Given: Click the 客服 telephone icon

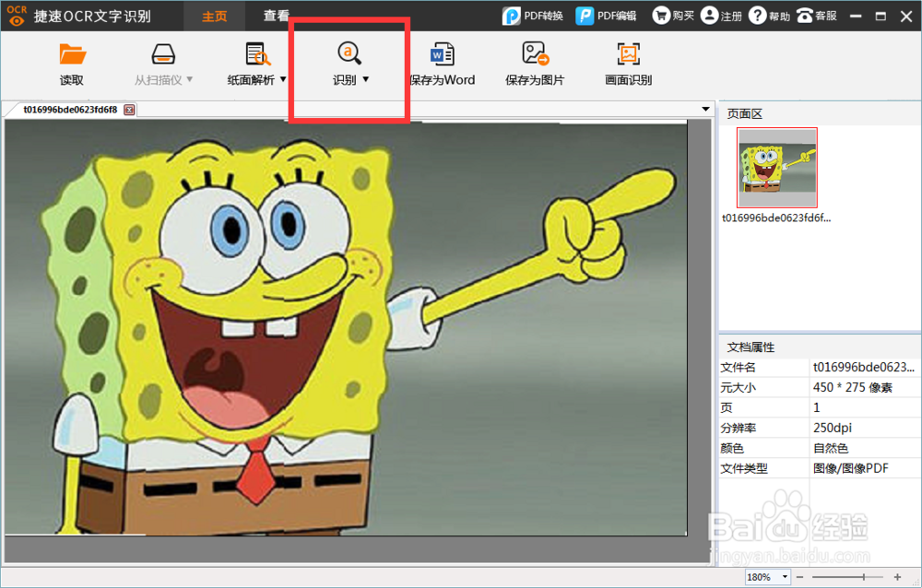Looking at the screenshot, I should pyautogui.click(x=804, y=16).
